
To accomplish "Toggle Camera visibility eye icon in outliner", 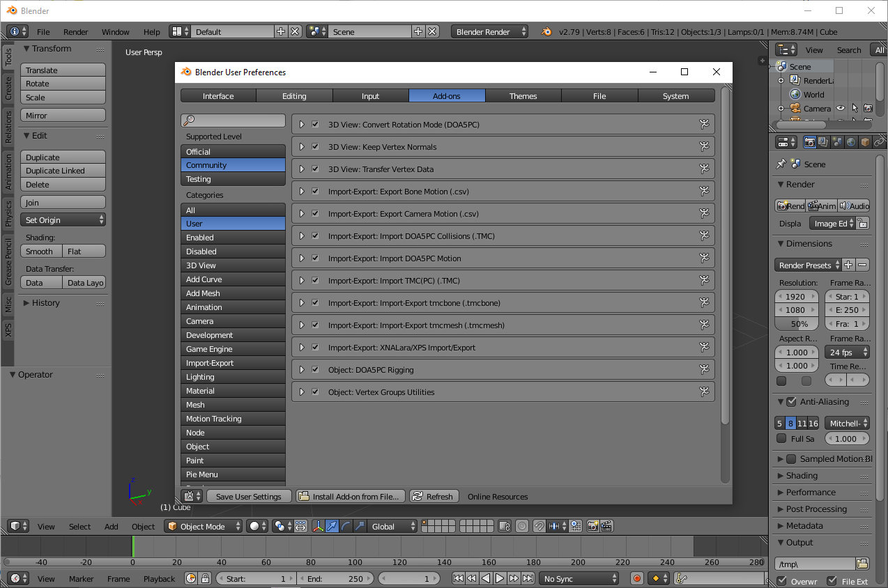I will [841, 108].
